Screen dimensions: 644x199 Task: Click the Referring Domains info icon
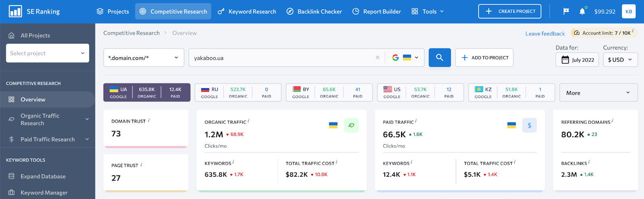coord(612,120)
